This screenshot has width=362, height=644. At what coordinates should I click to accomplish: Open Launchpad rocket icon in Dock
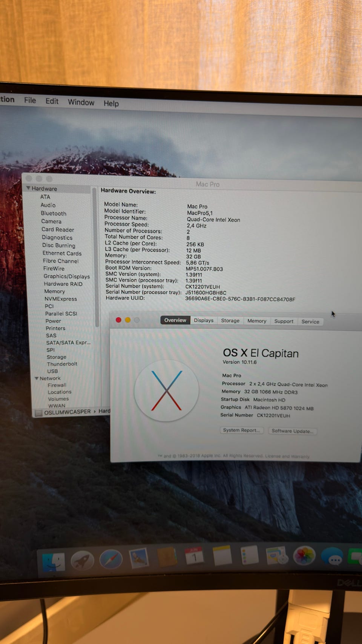tap(82, 560)
